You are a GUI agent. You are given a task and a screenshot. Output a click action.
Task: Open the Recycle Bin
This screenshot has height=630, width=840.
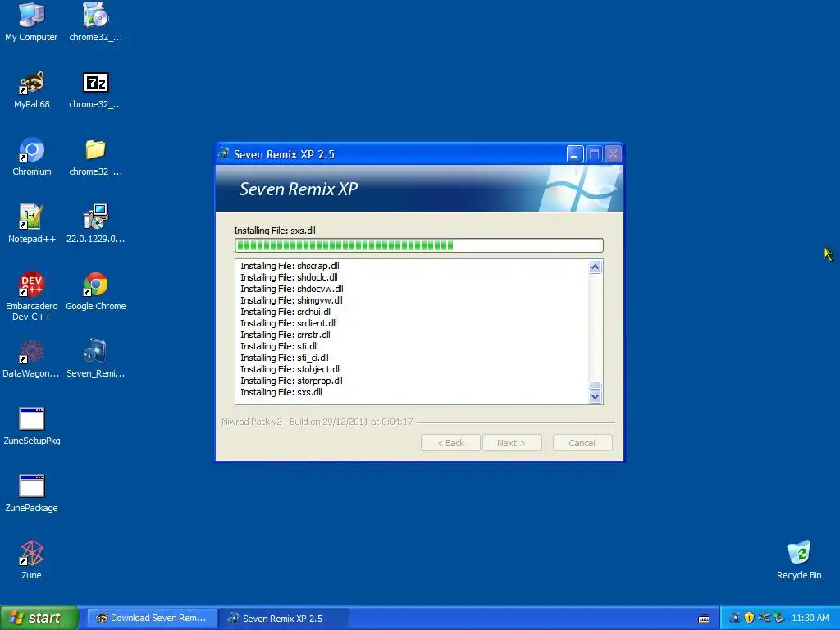click(799, 560)
